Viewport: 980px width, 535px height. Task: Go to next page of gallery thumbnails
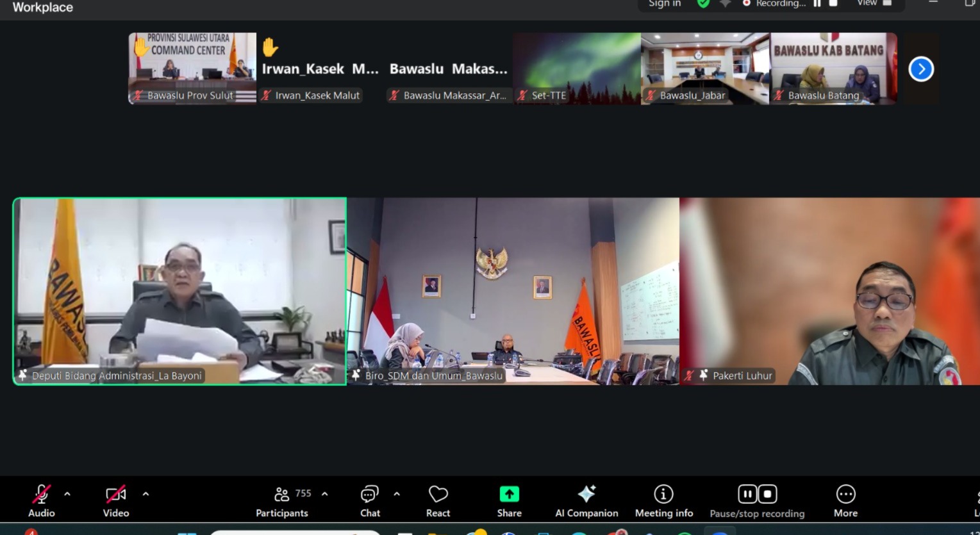(921, 69)
